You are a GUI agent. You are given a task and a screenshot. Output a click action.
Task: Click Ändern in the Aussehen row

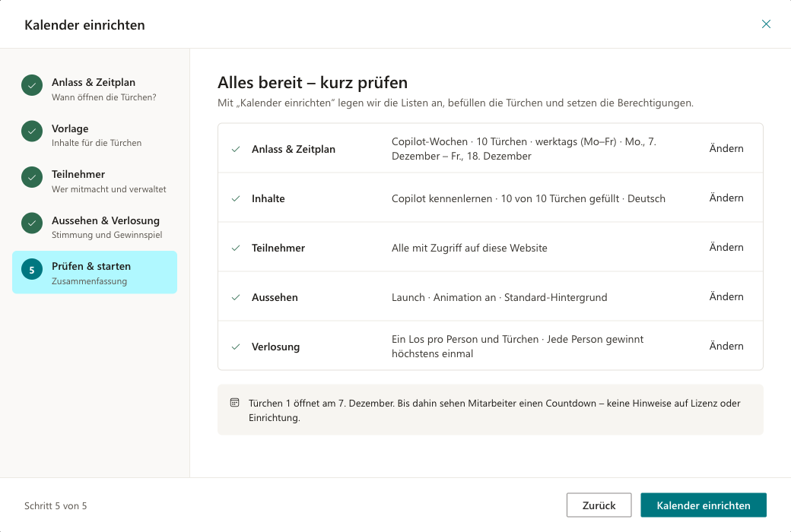pyautogui.click(x=726, y=296)
